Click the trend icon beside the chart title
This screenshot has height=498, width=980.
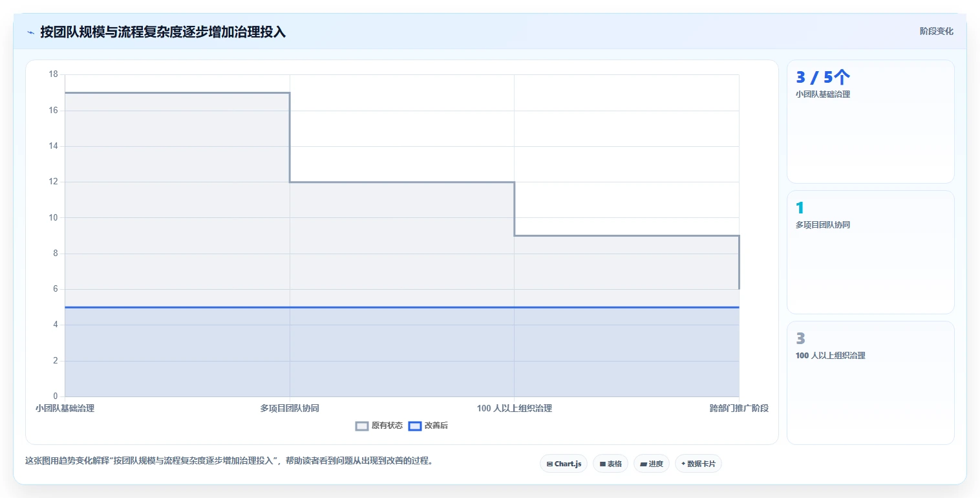coord(30,32)
